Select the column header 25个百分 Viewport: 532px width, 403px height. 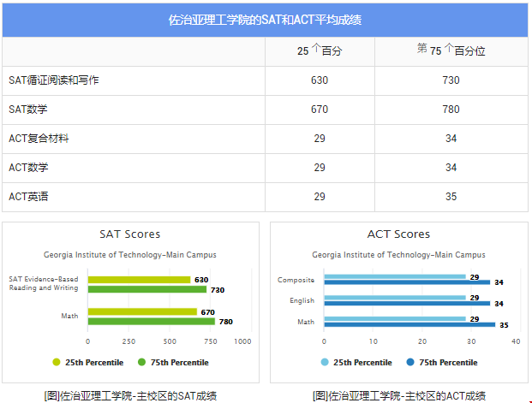point(320,50)
